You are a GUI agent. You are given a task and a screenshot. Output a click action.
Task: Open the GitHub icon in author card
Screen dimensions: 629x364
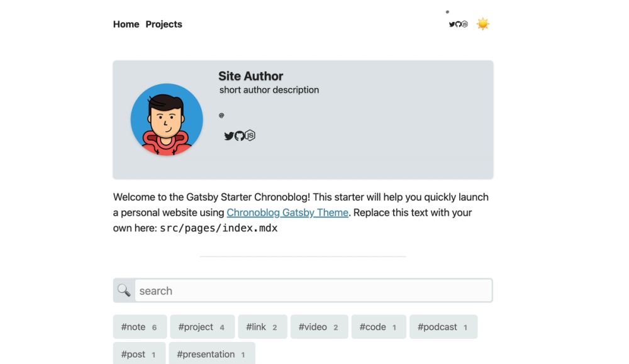tap(240, 136)
